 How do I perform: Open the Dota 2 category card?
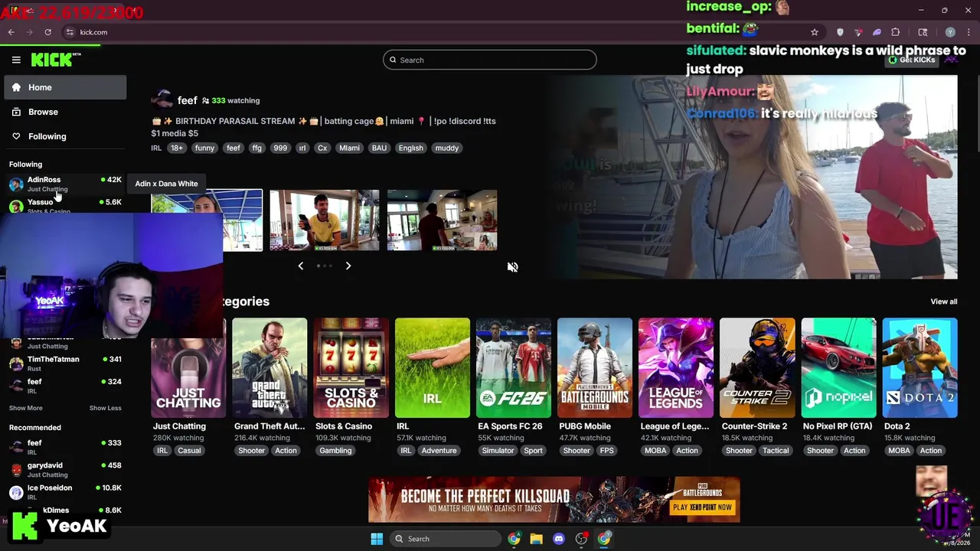pyautogui.click(x=920, y=368)
